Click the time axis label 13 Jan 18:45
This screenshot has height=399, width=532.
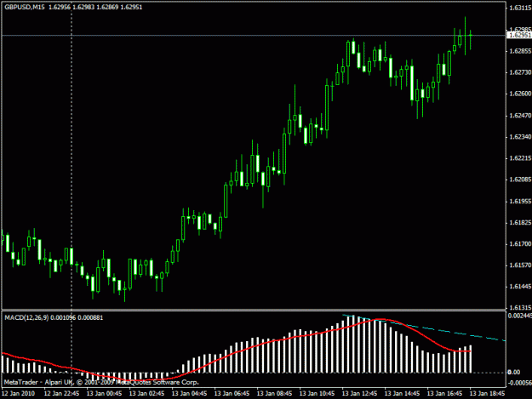[x=487, y=394]
